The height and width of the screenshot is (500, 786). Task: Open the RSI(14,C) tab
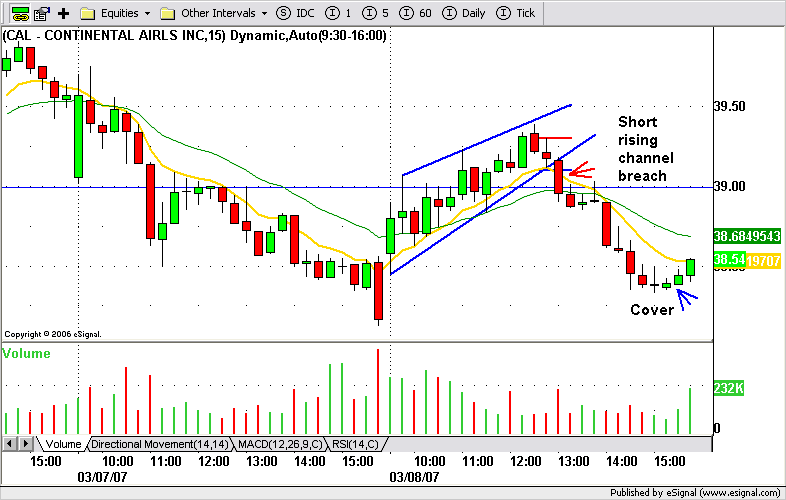coord(355,444)
